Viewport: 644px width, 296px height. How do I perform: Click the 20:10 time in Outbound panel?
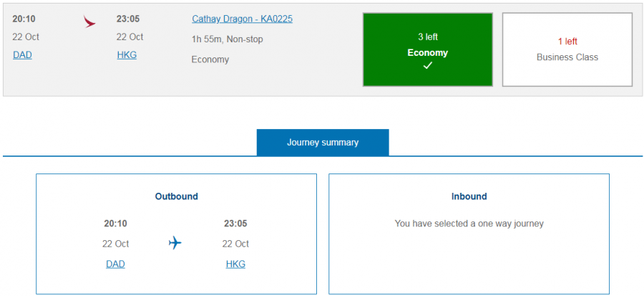115,224
